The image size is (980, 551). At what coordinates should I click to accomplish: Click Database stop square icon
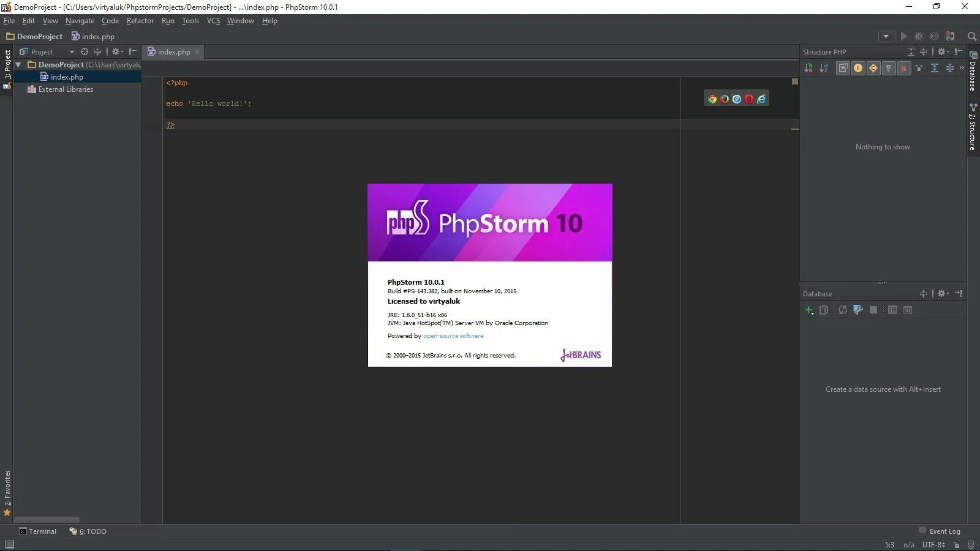(873, 310)
